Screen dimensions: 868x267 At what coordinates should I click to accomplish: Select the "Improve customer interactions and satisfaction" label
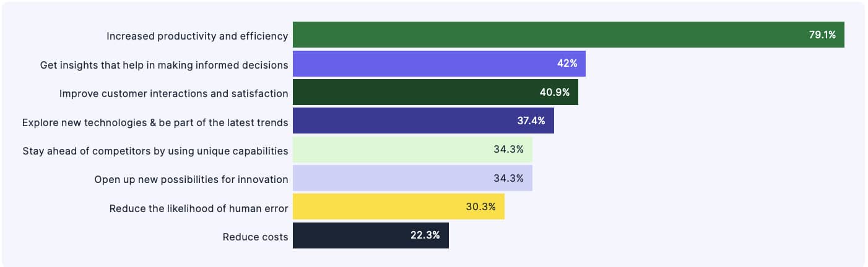[173, 93]
